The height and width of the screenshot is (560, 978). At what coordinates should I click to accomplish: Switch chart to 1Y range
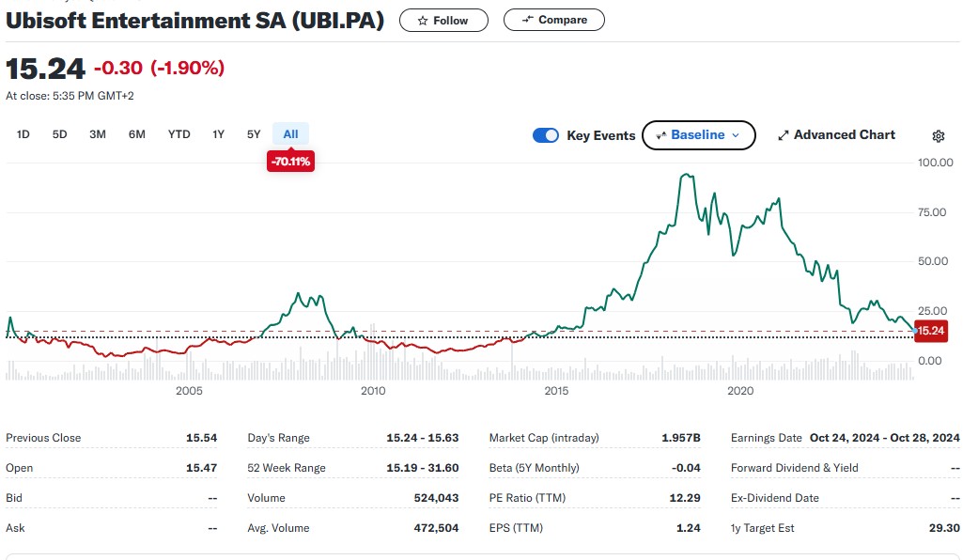coord(218,134)
